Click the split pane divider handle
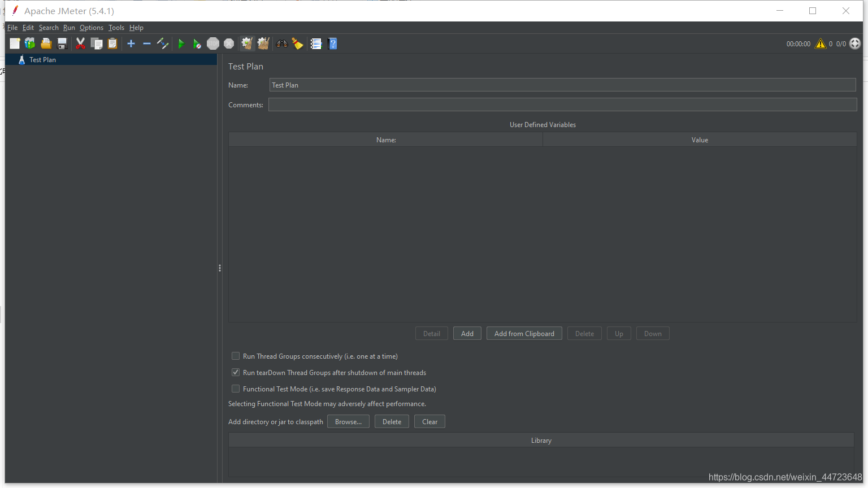 [219, 268]
